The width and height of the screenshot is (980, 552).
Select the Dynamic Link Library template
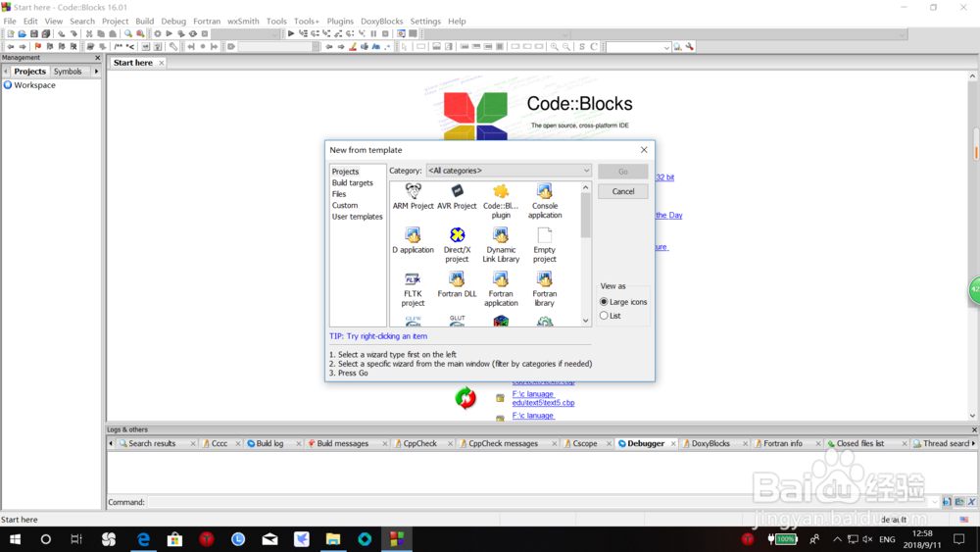[x=501, y=245]
